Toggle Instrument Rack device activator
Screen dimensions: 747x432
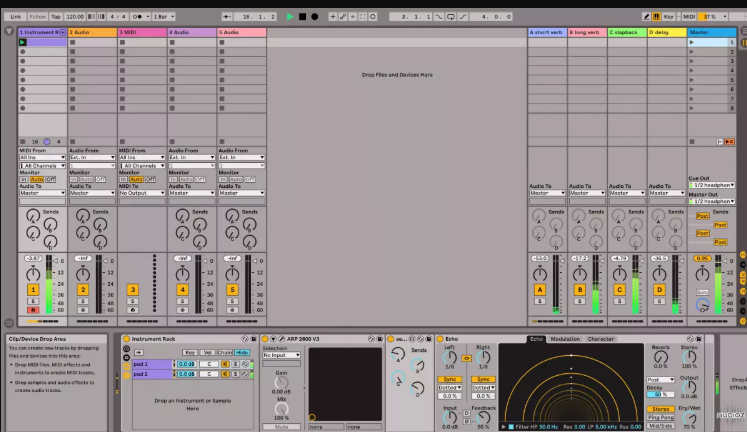point(127,339)
